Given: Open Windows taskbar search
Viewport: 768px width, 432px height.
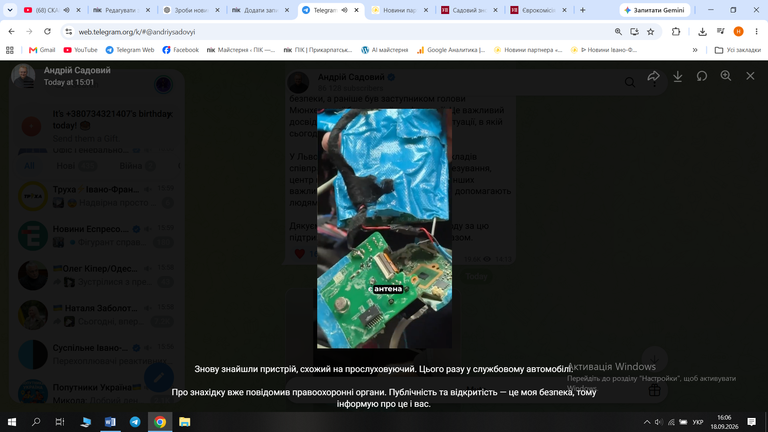Looking at the screenshot, I should coord(36,422).
